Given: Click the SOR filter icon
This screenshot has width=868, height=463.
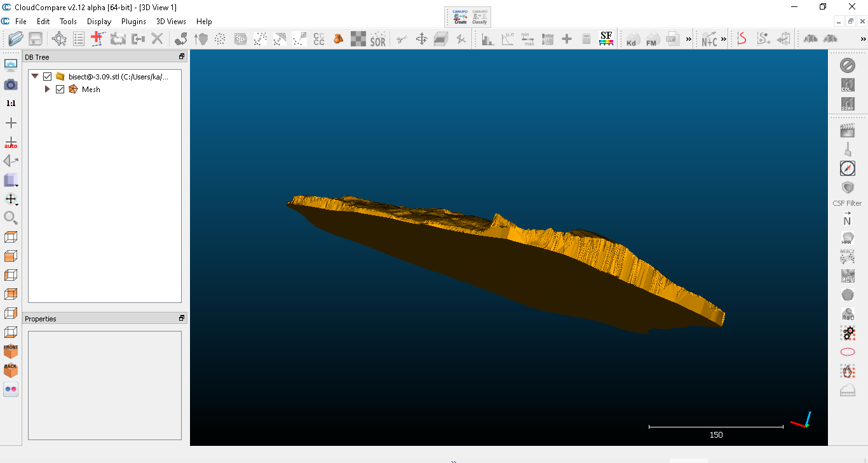Looking at the screenshot, I should (x=378, y=39).
